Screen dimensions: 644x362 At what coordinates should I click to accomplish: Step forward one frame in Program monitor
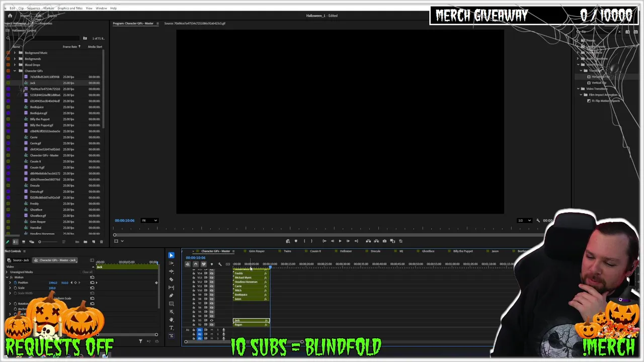(x=348, y=241)
